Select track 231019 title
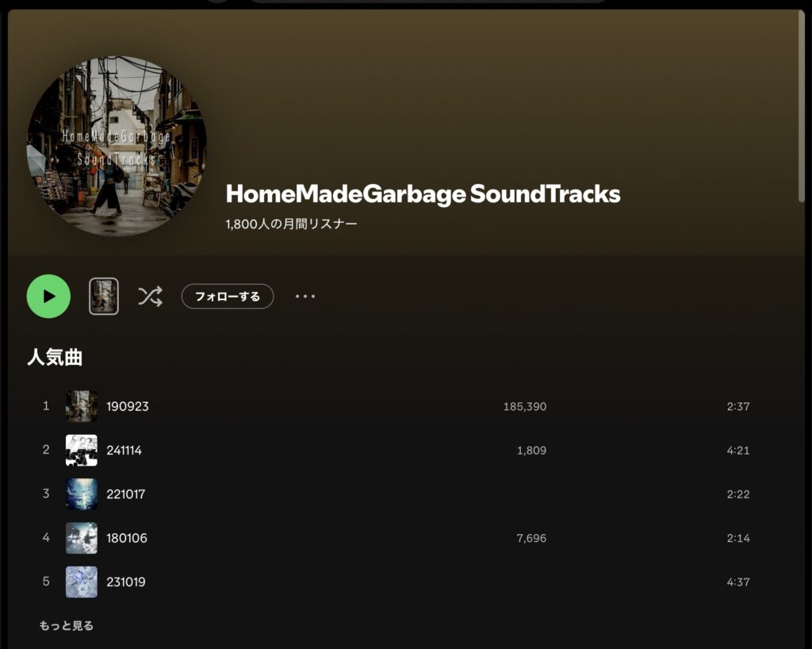Viewport: 812px width, 649px height. 126,582
